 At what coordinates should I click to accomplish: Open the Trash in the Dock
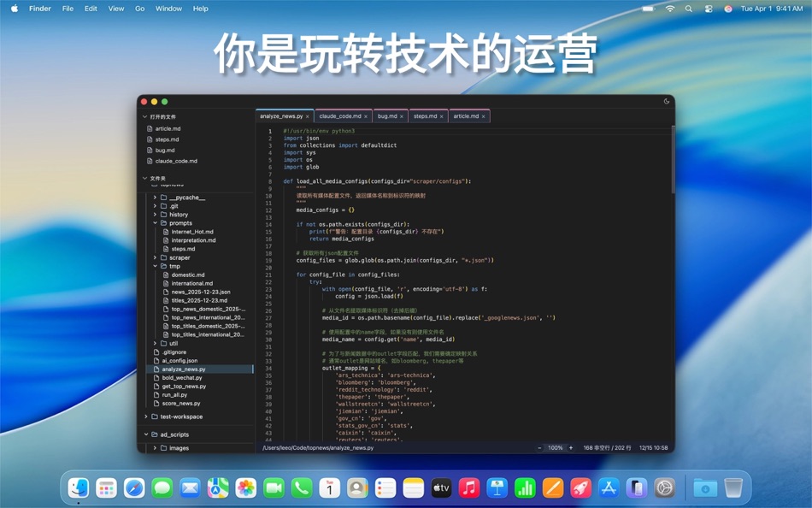733,487
